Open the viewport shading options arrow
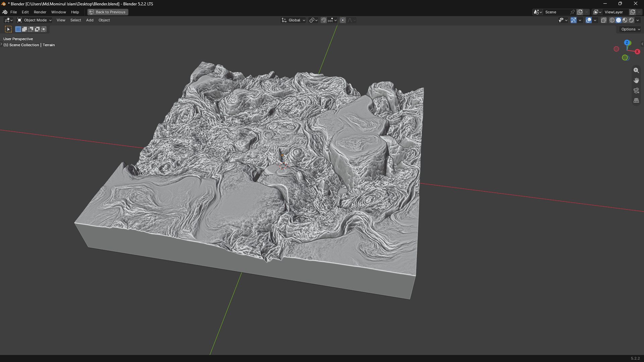The width and height of the screenshot is (644, 362). 638,20
